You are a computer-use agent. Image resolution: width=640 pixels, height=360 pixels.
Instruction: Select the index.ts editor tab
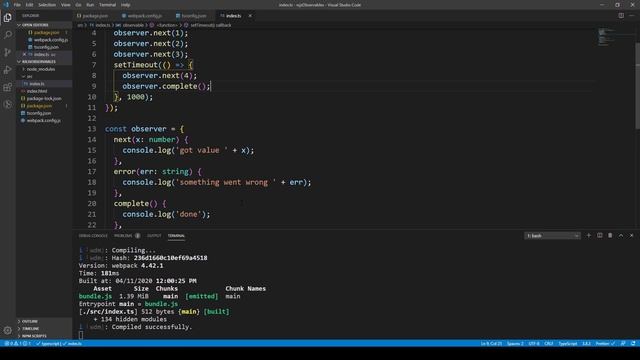click(233, 16)
